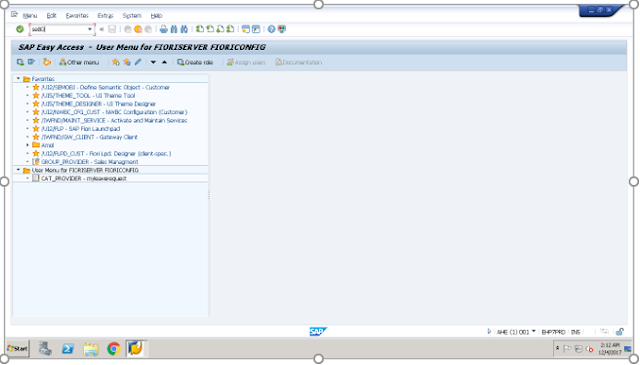Select /UI5/THEME_TOOL UI Theme Tool favorite
This screenshot has width=640, height=365.
tap(88, 96)
